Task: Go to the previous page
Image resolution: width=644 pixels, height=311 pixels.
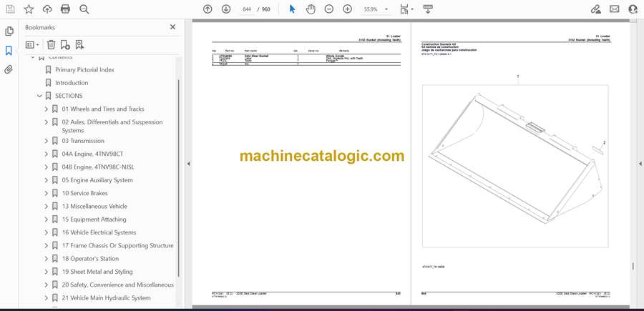Action: click(208, 9)
